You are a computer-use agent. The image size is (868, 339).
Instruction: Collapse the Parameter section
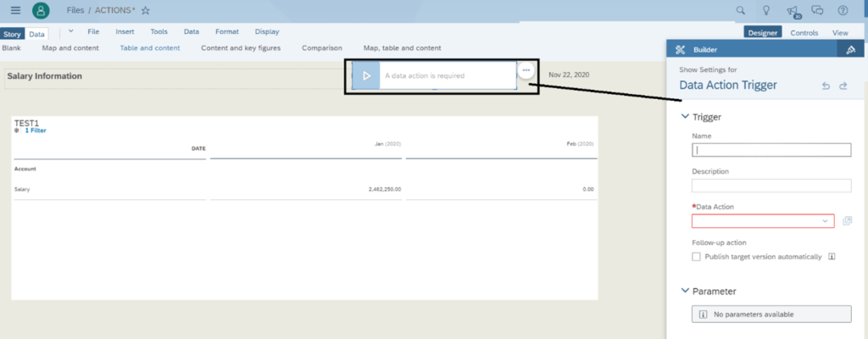point(684,291)
